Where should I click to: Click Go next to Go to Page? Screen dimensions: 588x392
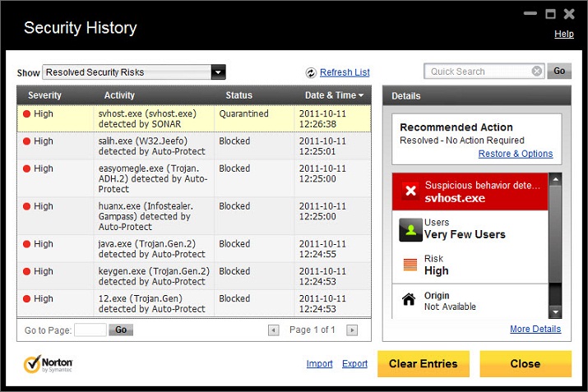click(121, 330)
